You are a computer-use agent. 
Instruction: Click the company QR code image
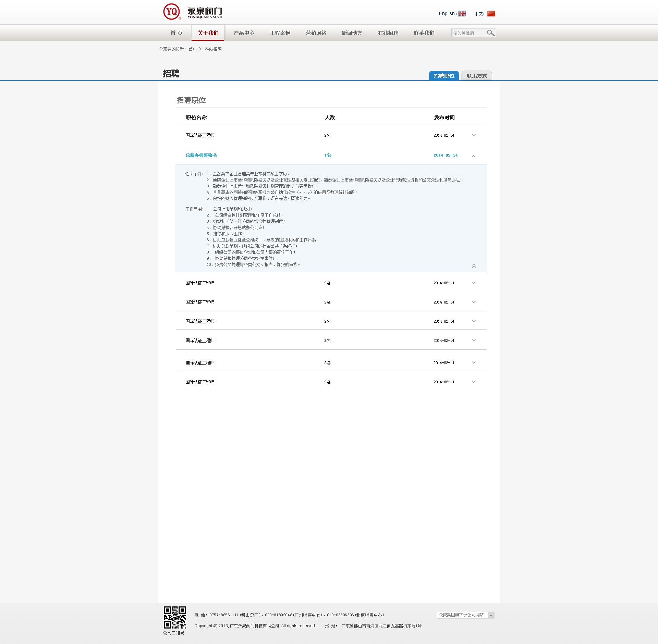[x=175, y=617]
